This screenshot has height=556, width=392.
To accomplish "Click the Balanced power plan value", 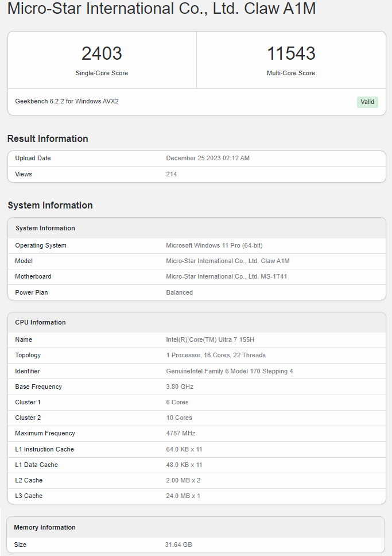I will (179, 292).
